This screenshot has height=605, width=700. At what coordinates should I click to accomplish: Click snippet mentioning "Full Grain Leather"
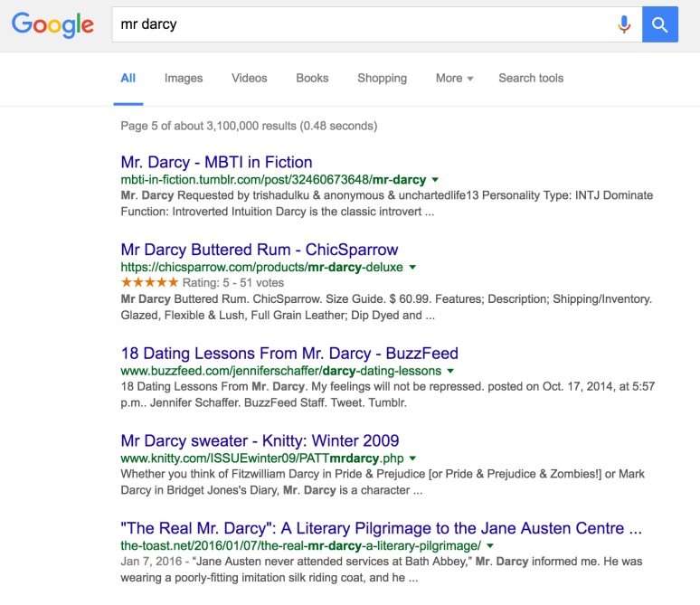click(x=386, y=307)
